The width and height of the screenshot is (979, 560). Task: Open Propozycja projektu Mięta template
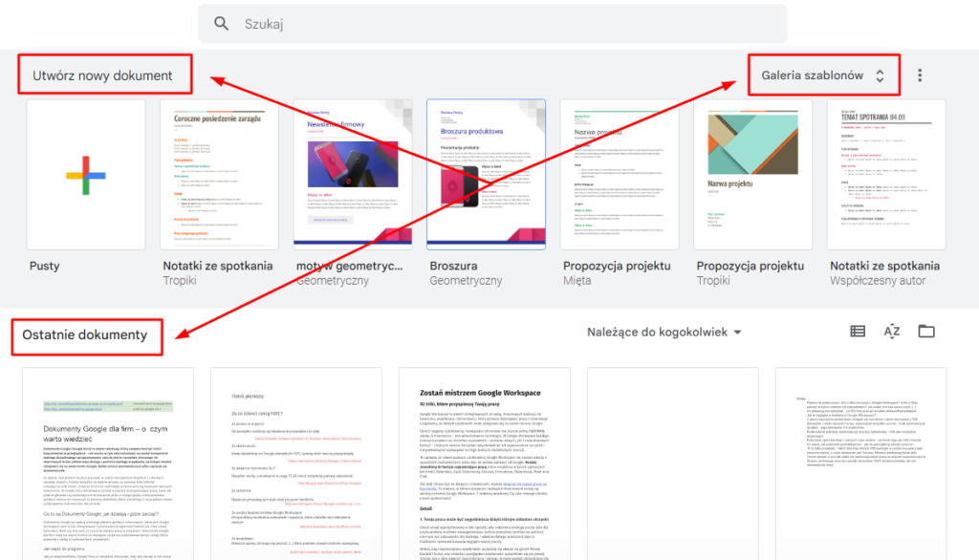620,175
